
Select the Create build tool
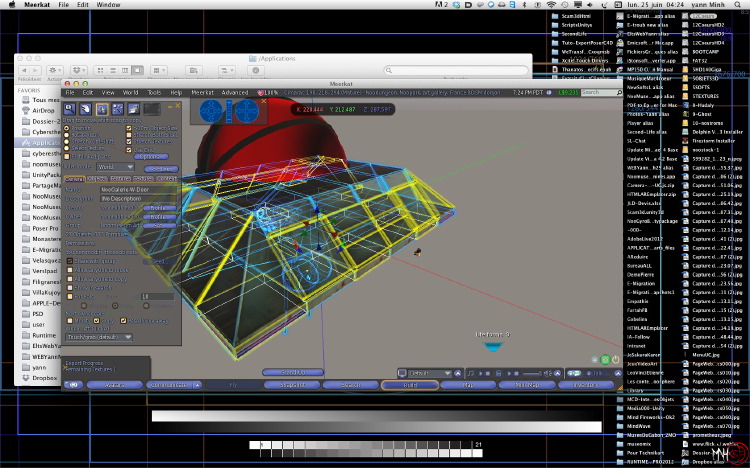[x=117, y=109]
